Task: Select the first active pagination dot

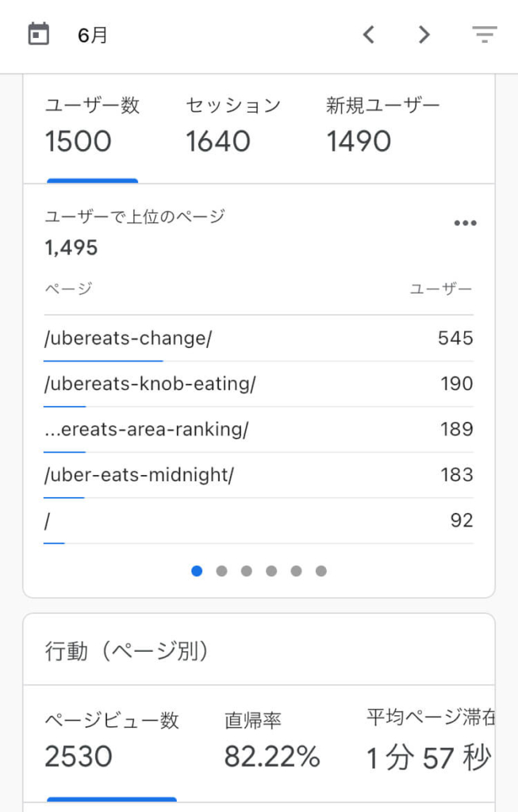Action: [x=197, y=571]
